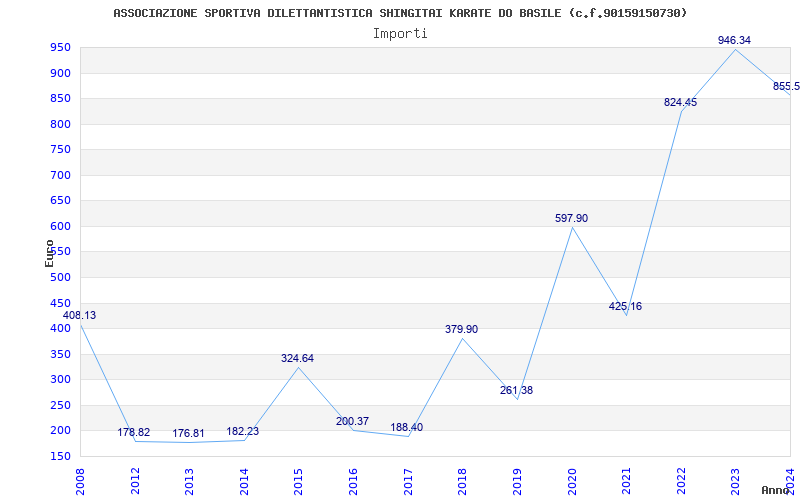800x500 pixels.
Task: Click the 2015 x-axis year label
Action: (298, 481)
